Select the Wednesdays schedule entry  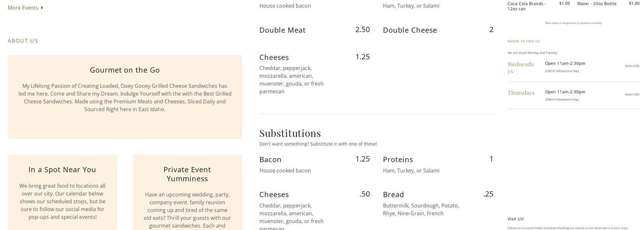tap(520, 68)
